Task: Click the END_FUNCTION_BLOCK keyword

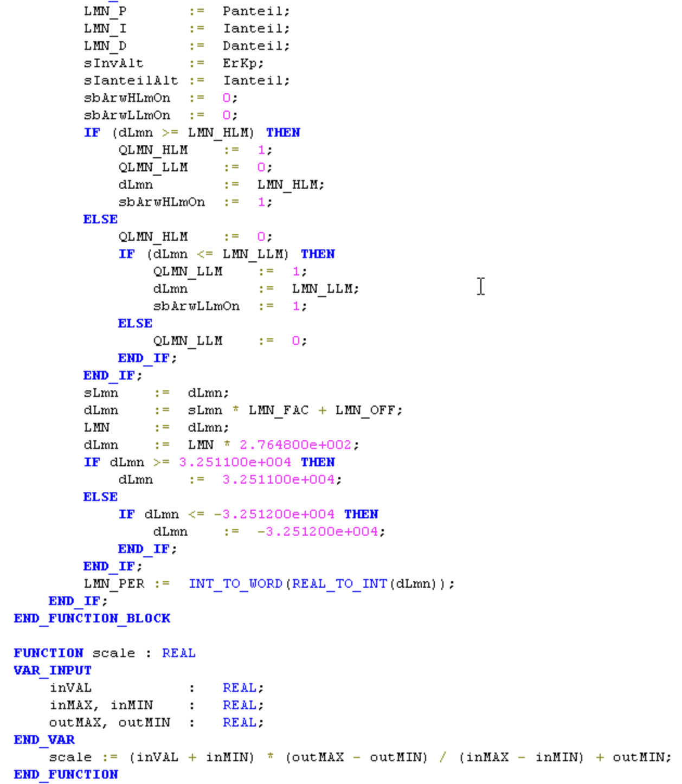Action: coord(92,618)
